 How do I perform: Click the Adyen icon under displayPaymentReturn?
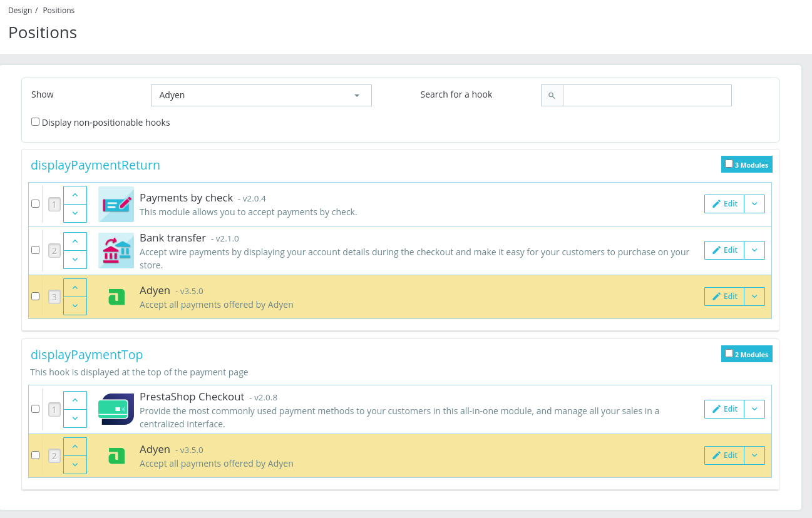coord(116,297)
